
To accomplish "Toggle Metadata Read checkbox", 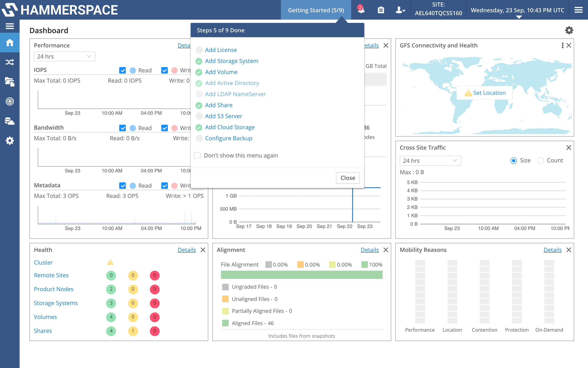I will (122, 186).
